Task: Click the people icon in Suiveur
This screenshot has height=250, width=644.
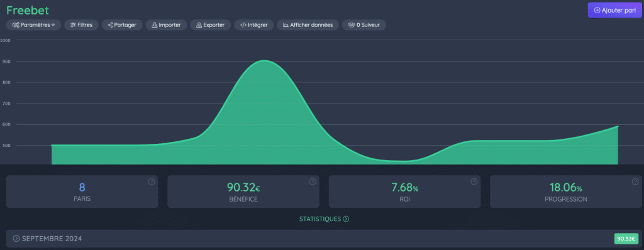Action: [352, 25]
